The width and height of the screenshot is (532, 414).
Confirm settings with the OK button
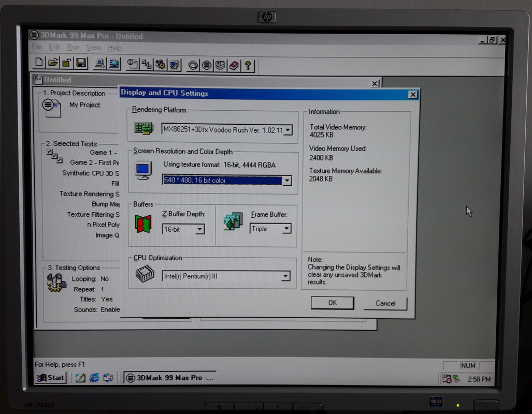click(x=333, y=303)
